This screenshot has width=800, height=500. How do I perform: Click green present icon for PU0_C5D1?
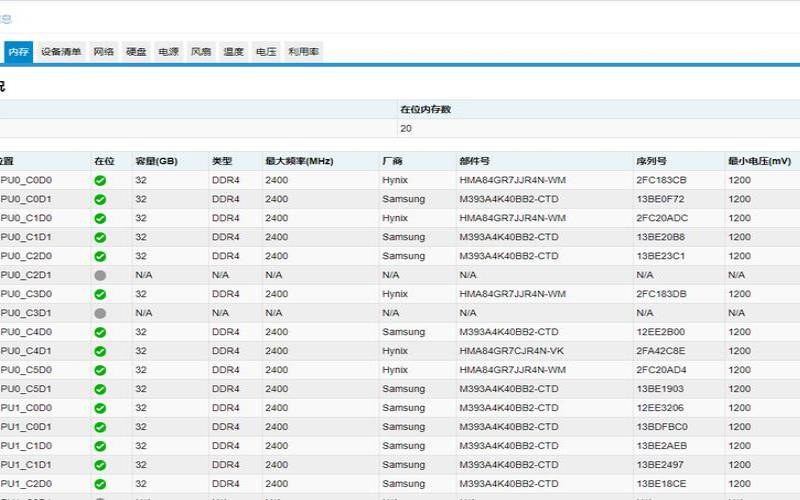[101, 389]
